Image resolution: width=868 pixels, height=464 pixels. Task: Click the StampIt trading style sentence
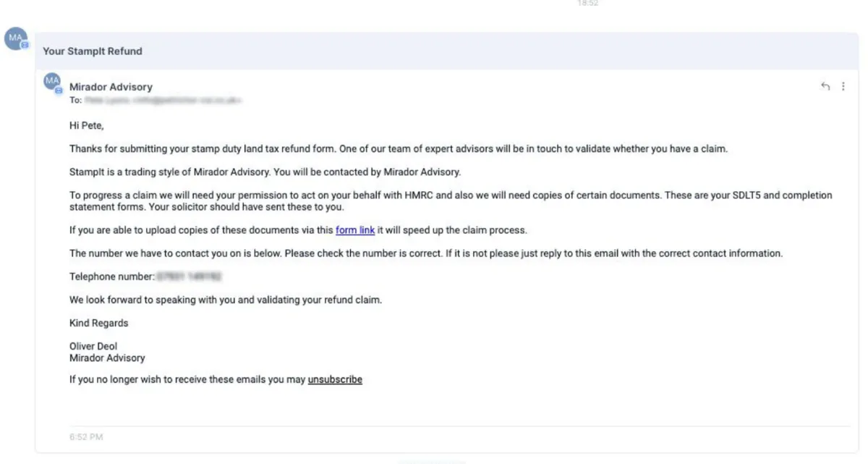pos(265,172)
